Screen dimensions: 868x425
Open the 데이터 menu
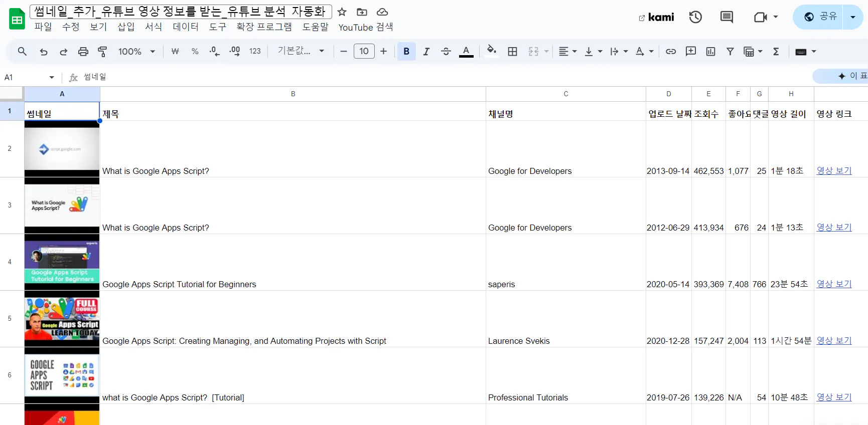(x=186, y=27)
